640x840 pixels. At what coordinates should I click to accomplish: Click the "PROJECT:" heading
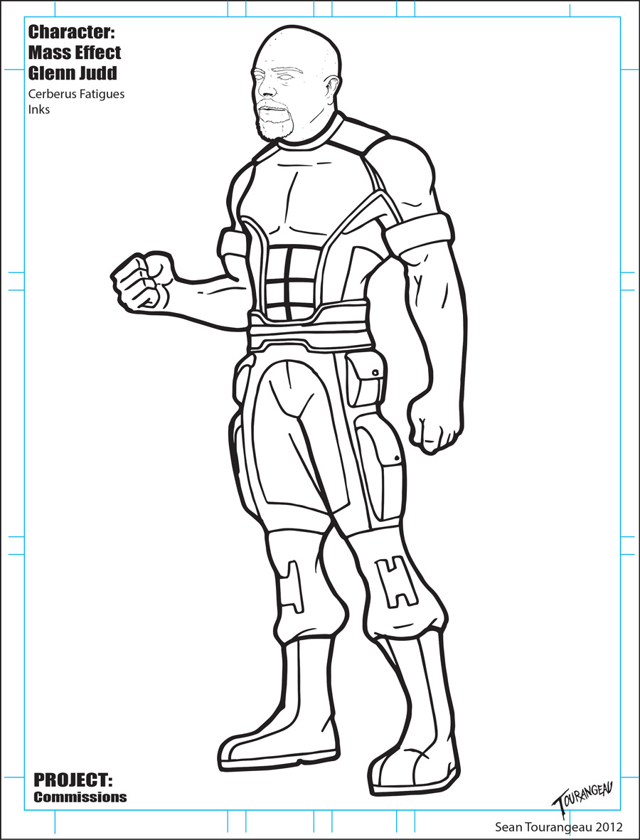73,780
